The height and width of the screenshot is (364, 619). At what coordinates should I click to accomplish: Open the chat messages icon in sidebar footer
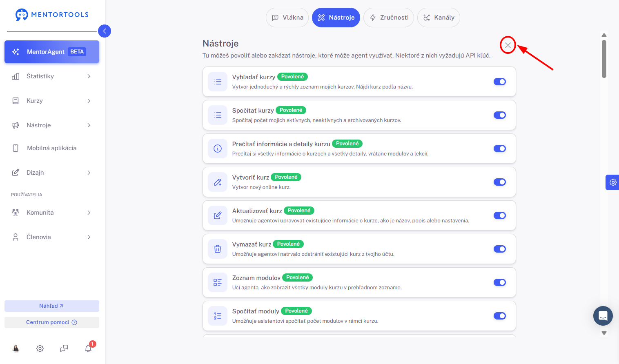coord(64,348)
